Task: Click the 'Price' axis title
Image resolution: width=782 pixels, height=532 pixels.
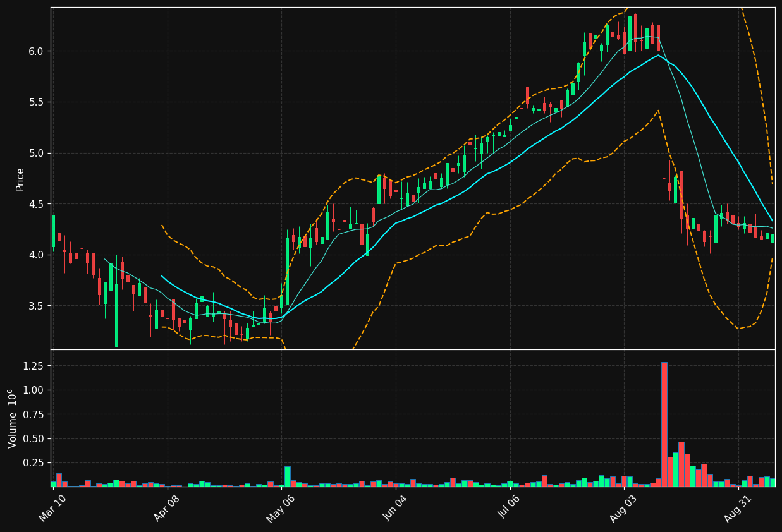Action: point(20,179)
